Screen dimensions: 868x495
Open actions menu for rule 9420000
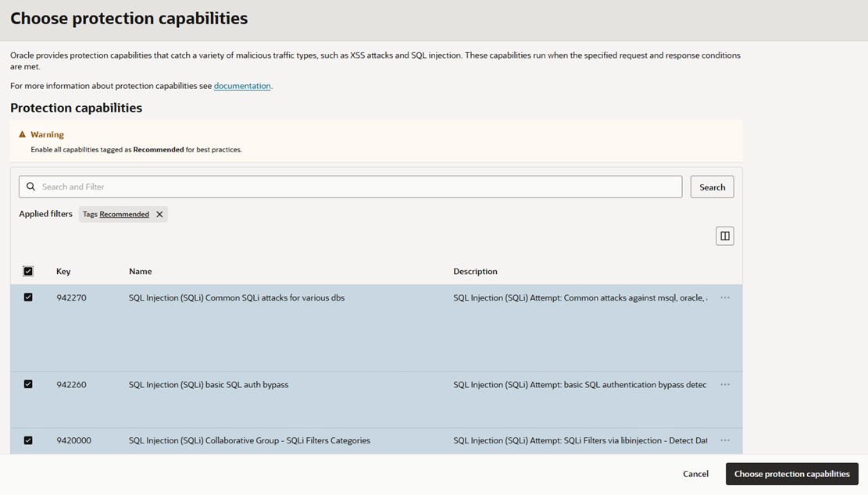point(724,440)
